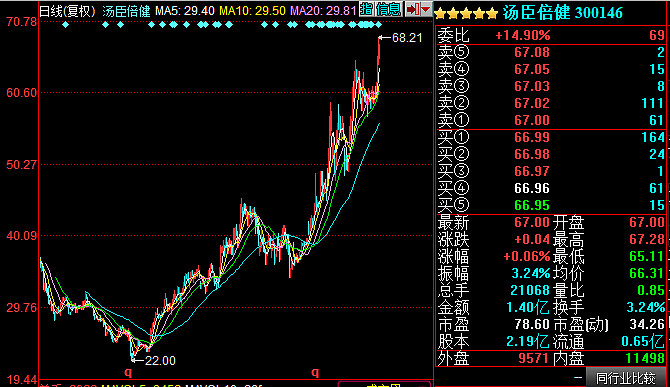Select the yellow MA10 average label

tap(252, 11)
